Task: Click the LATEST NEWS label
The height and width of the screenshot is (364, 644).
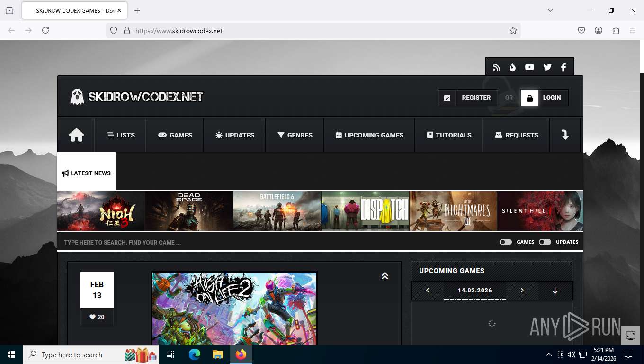Action: pyautogui.click(x=86, y=173)
